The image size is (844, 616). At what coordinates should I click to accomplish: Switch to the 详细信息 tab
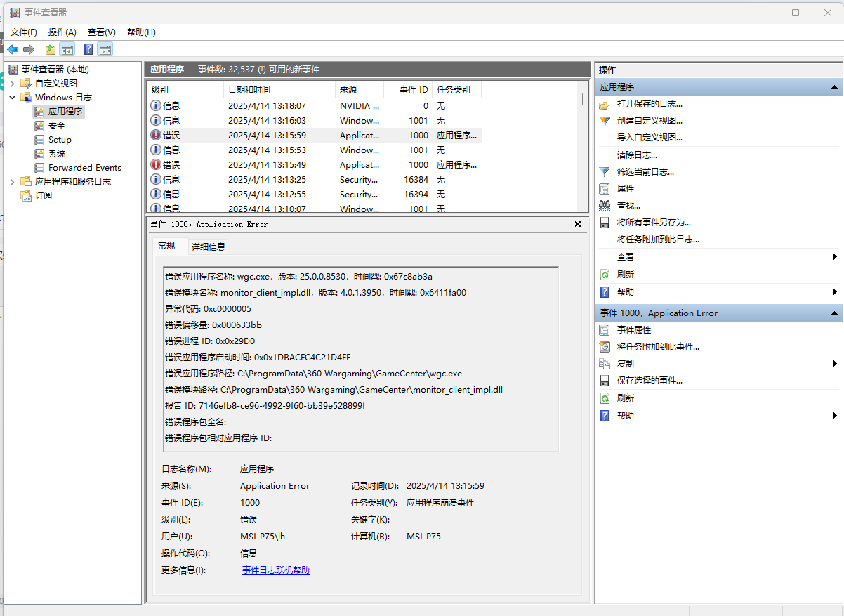209,247
